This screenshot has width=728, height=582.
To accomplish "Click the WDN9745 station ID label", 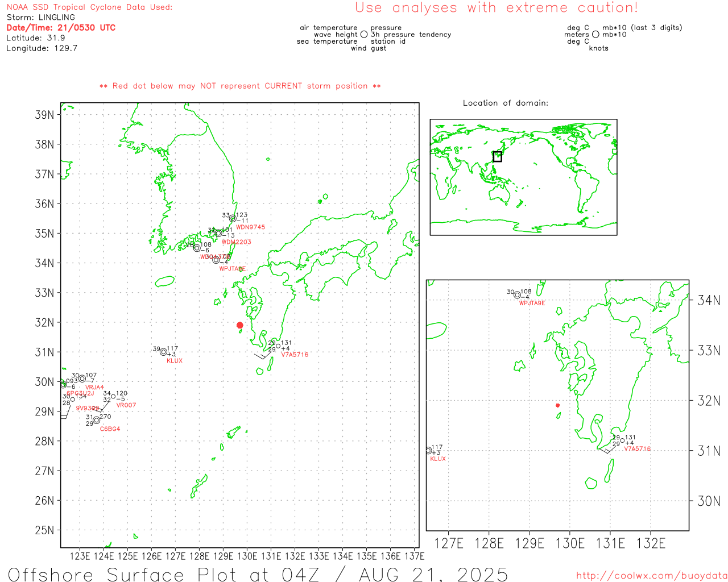I will [x=250, y=227].
